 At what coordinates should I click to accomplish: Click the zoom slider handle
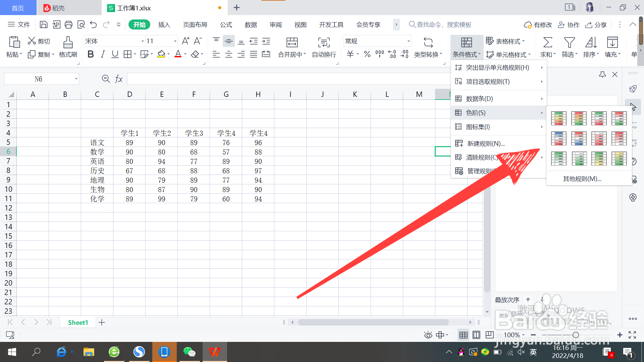576,335
